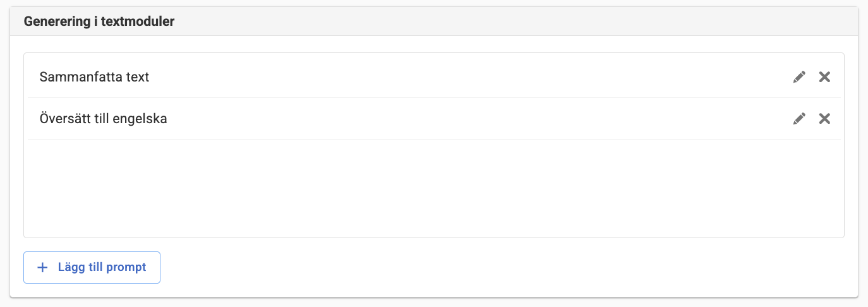Click the plus icon in Lägg till prompt
Screen dimensions: 868x307
point(43,267)
